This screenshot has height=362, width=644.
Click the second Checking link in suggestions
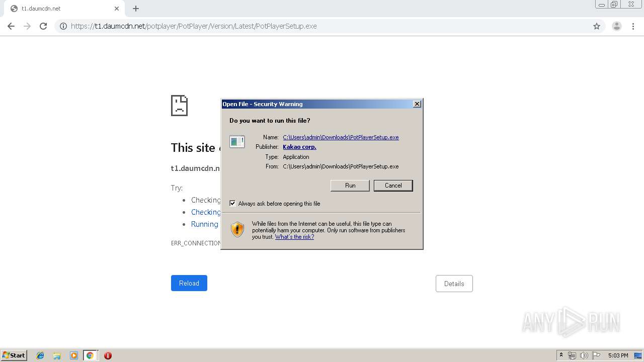[206, 212]
